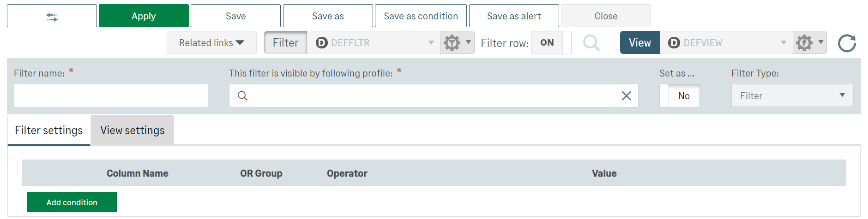Open the filter gear settings icon
The image size is (868, 219).
[452, 43]
